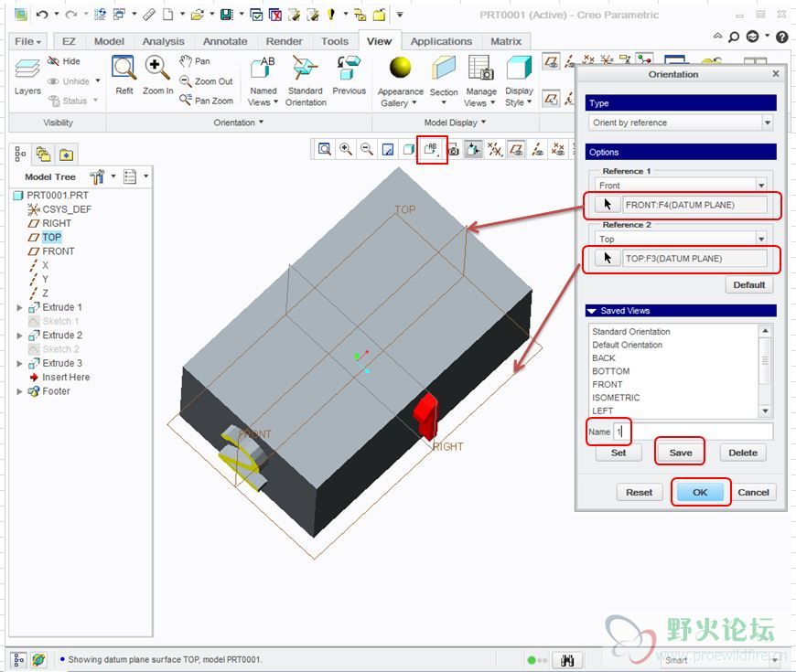The width and height of the screenshot is (796, 672).
Task: Click the Reset button
Action: point(639,492)
